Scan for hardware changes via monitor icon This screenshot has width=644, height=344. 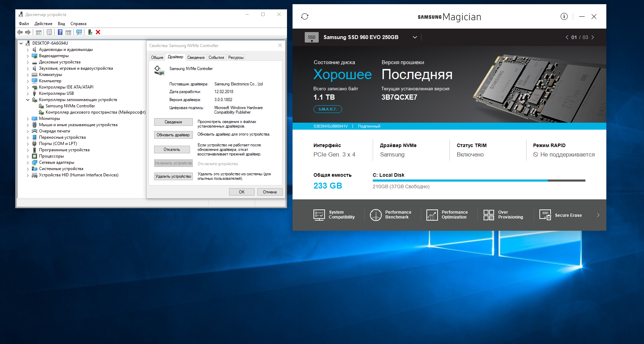tap(79, 32)
